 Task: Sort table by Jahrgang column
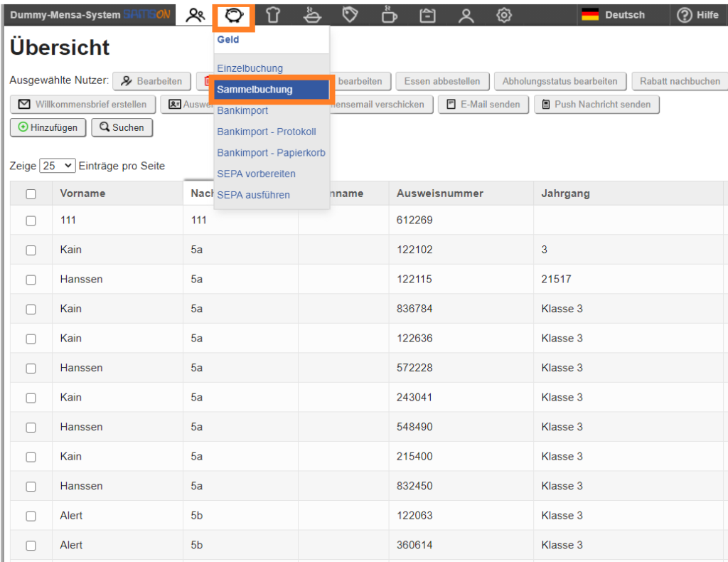pos(565,193)
